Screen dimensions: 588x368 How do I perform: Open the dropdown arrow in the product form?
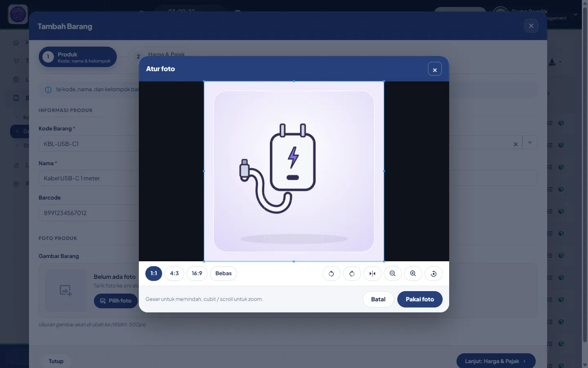pyautogui.click(x=530, y=143)
